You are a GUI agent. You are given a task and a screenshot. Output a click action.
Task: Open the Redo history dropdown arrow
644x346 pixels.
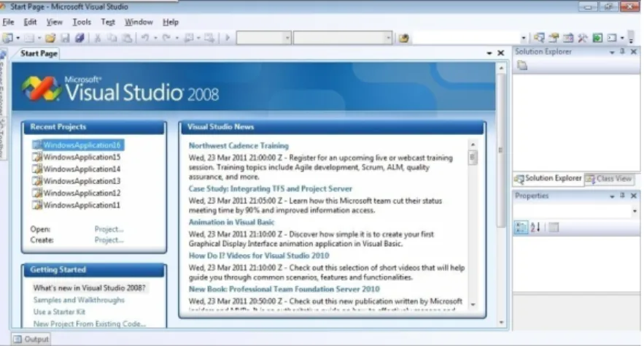177,38
